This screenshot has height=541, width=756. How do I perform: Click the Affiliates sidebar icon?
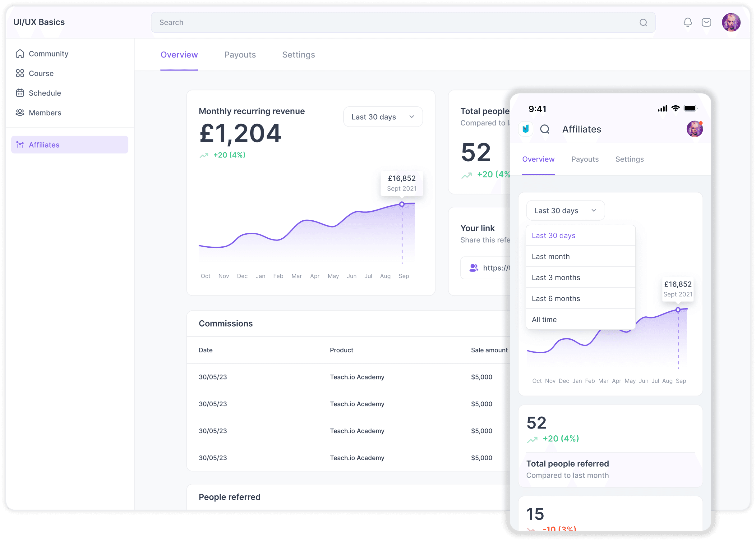click(21, 144)
